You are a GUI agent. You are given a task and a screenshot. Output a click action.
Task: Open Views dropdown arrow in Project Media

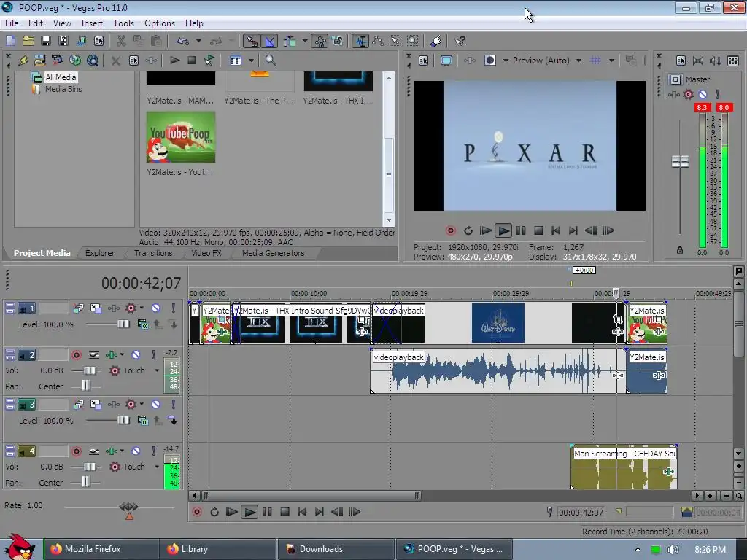click(251, 61)
